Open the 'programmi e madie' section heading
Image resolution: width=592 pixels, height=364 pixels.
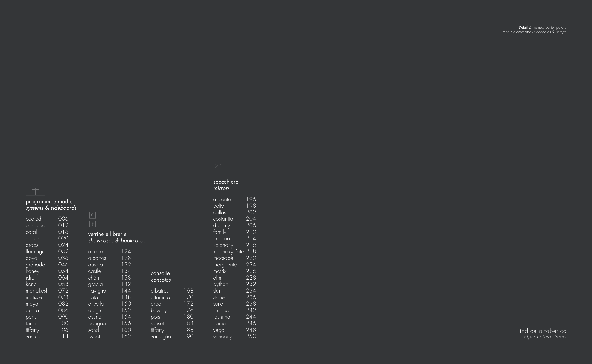[x=49, y=201]
